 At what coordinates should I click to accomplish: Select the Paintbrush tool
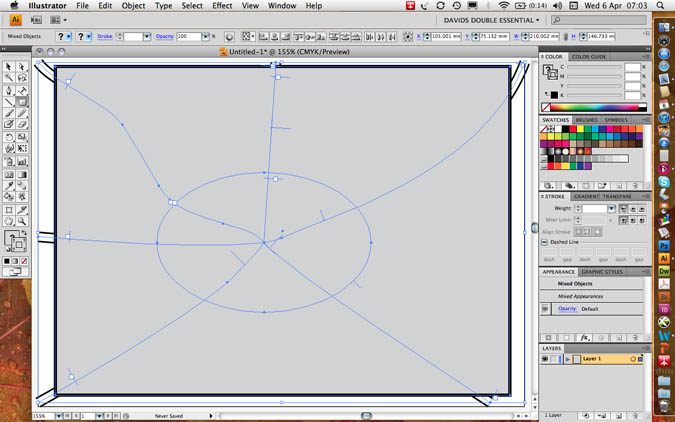click(x=9, y=113)
